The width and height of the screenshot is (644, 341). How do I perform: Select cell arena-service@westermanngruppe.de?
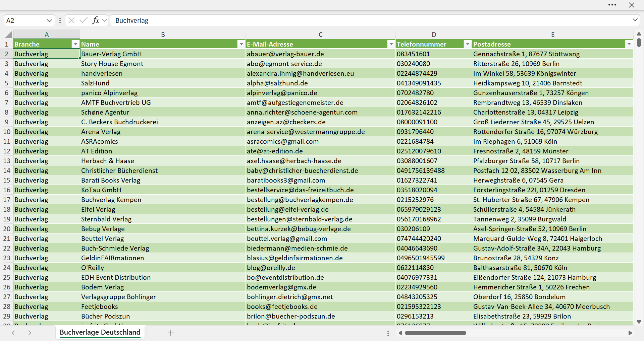point(321,132)
